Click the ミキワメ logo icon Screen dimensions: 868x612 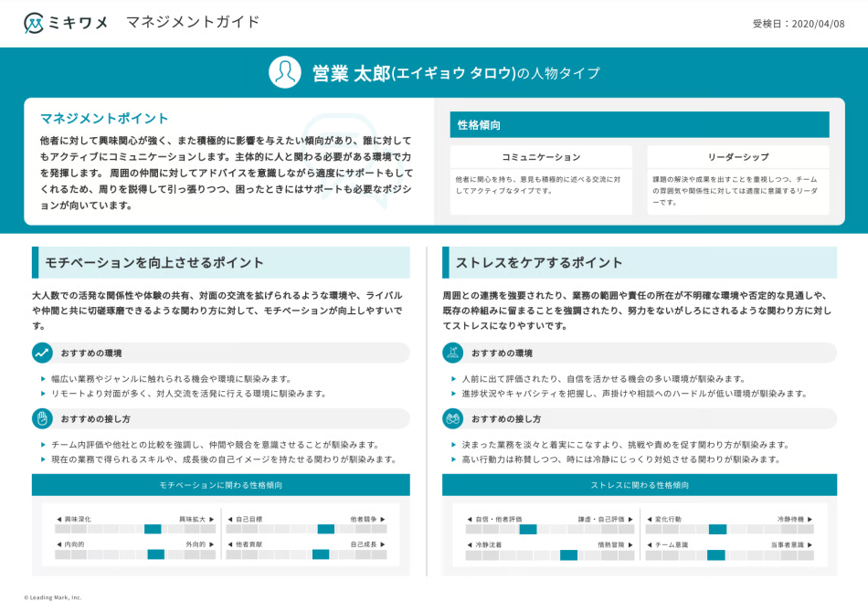pos(34,21)
